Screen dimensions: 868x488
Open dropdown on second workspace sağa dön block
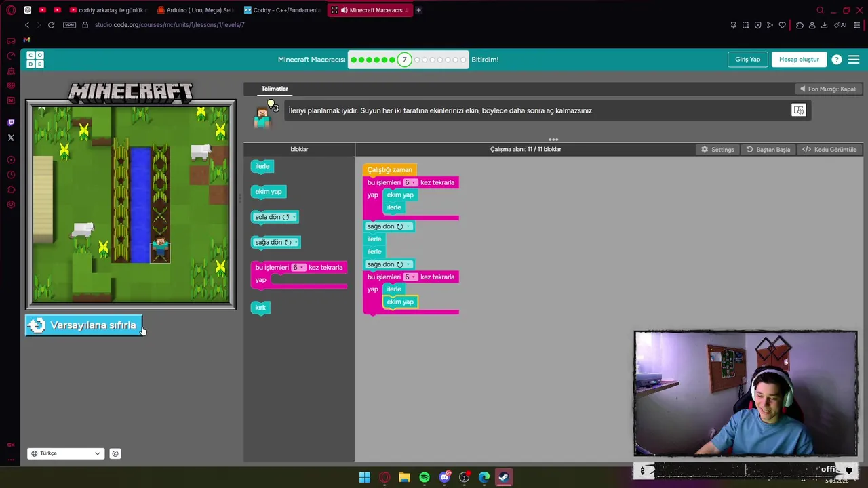click(408, 264)
